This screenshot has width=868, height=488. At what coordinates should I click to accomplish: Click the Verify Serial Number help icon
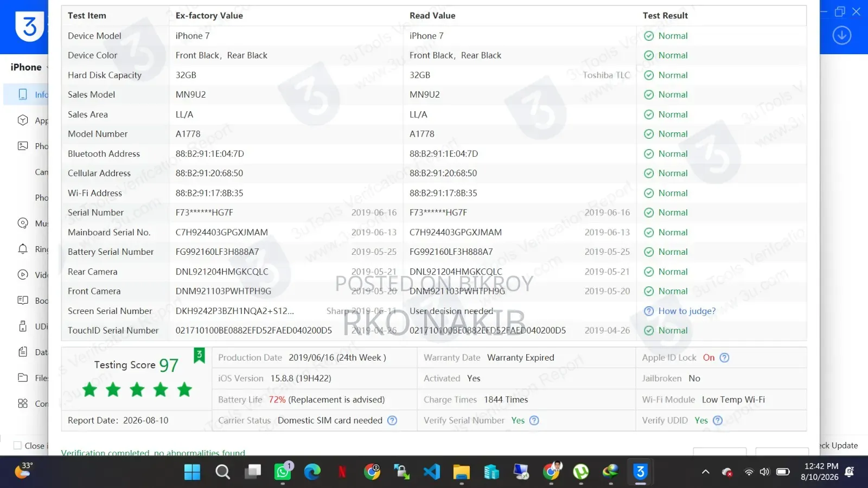(x=534, y=420)
